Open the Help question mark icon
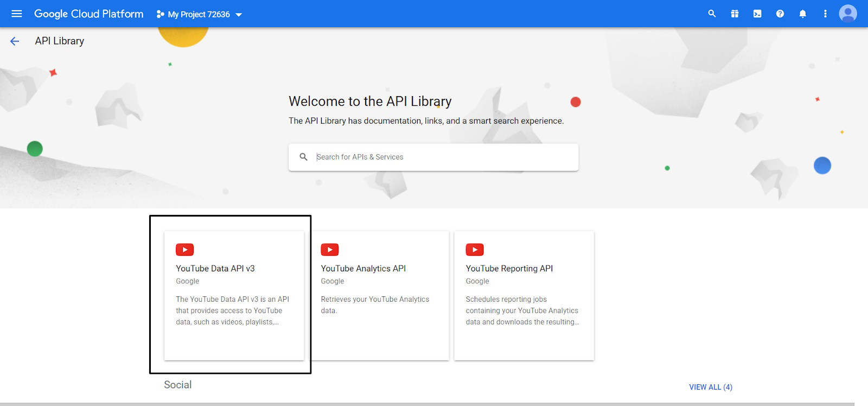The width and height of the screenshot is (868, 406). point(780,14)
